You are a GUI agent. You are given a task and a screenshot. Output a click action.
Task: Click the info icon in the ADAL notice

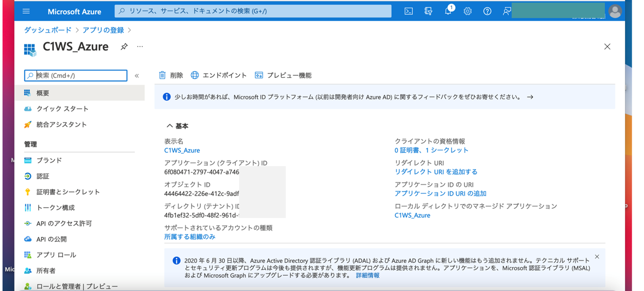click(176, 261)
